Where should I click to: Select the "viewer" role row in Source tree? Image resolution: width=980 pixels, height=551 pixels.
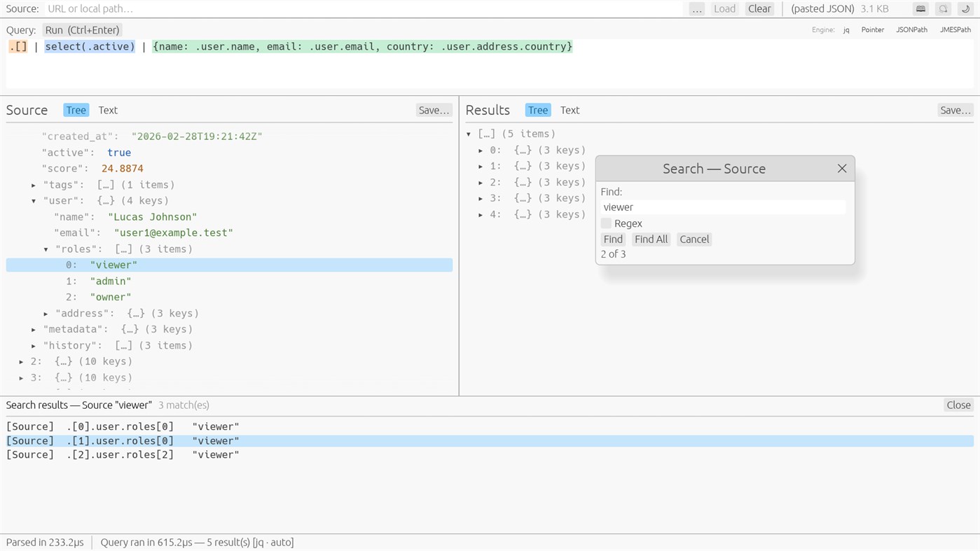coord(229,265)
